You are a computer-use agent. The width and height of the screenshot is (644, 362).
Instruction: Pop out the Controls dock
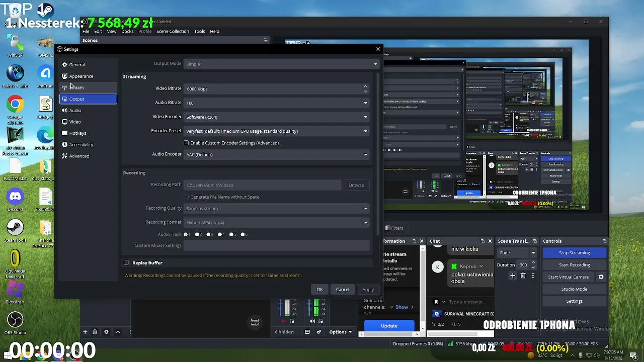pyautogui.click(x=605, y=241)
